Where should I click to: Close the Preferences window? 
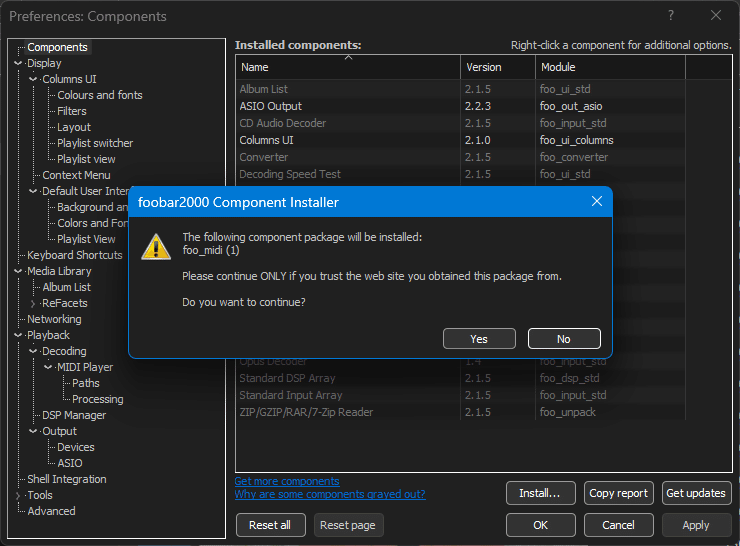[716, 16]
